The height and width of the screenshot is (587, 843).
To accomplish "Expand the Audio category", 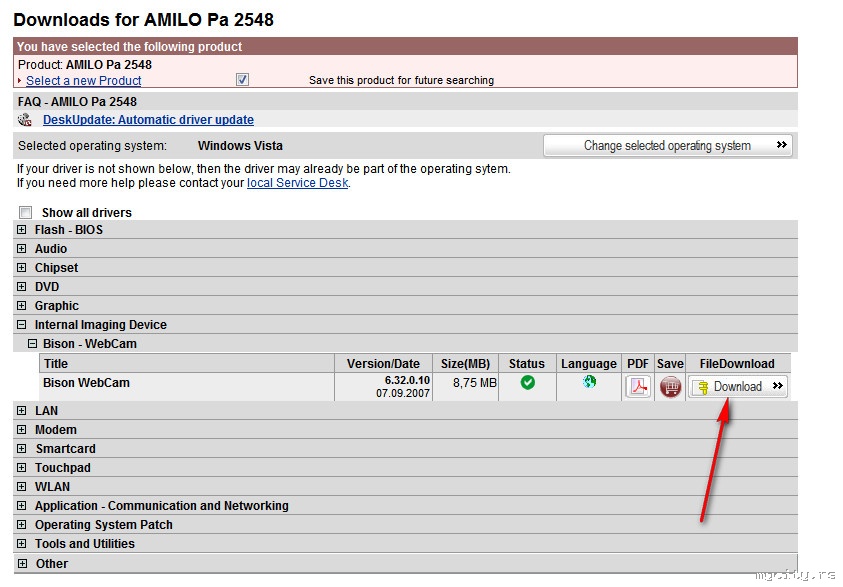I will [21, 248].
